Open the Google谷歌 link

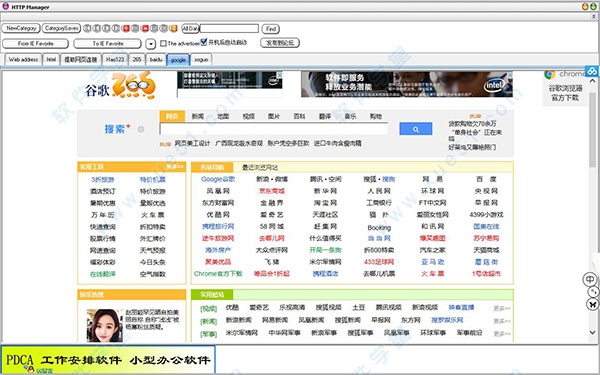(x=218, y=179)
